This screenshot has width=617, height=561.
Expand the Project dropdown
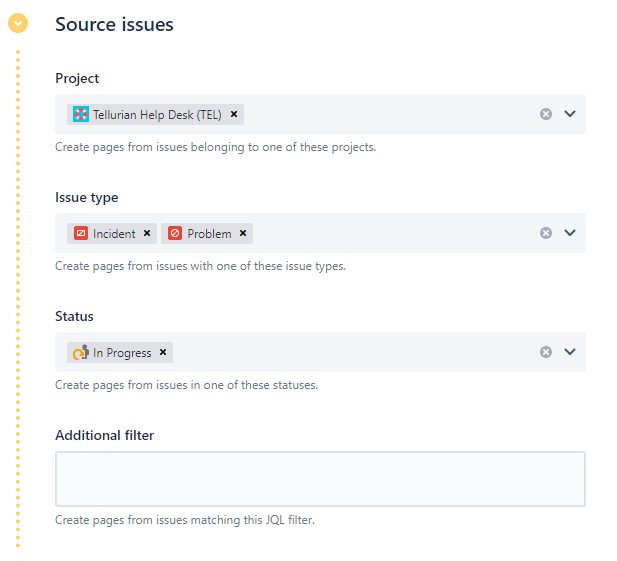(x=570, y=114)
